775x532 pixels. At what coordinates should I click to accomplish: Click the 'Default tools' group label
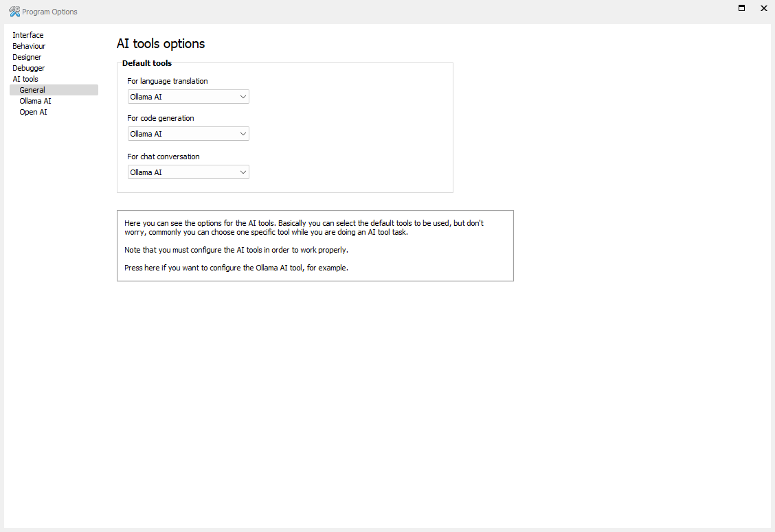point(147,63)
